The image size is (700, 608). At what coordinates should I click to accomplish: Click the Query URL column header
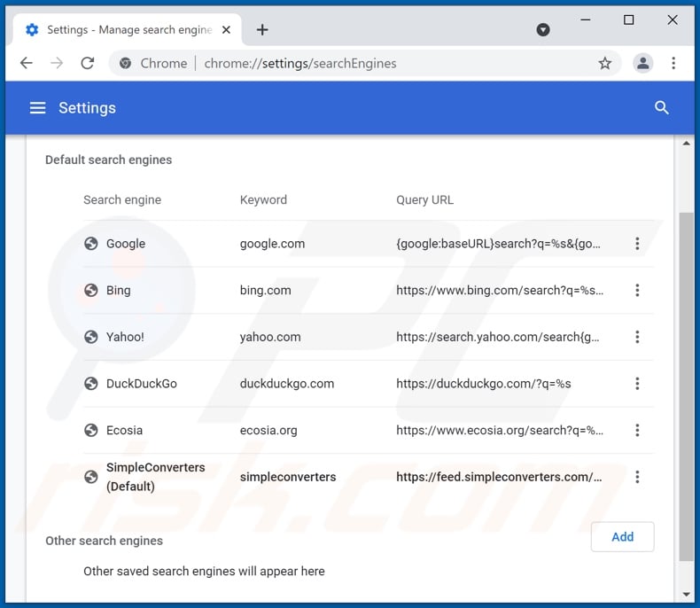point(424,199)
